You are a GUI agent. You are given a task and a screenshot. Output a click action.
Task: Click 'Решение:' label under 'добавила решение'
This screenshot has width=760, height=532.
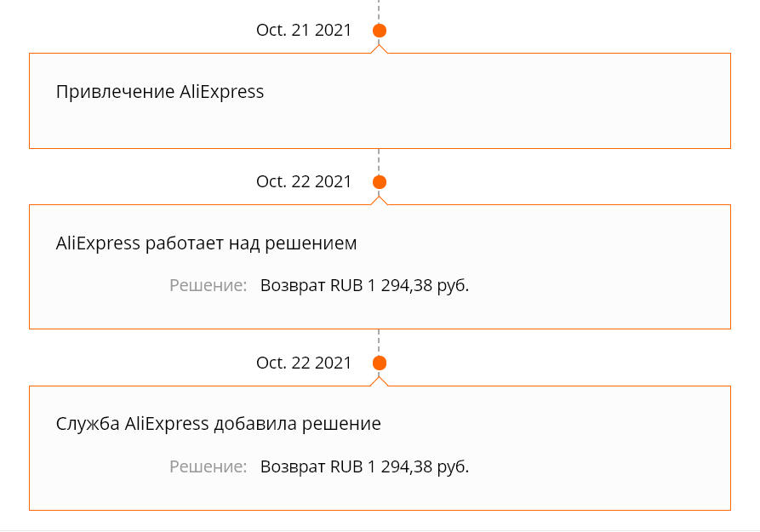tap(208, 466)
